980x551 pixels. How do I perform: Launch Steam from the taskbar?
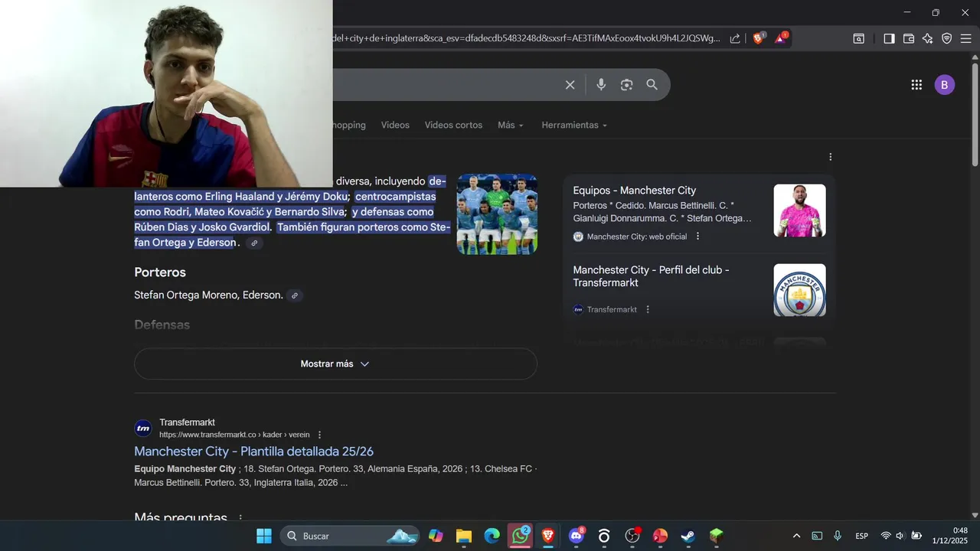(688, 536)
